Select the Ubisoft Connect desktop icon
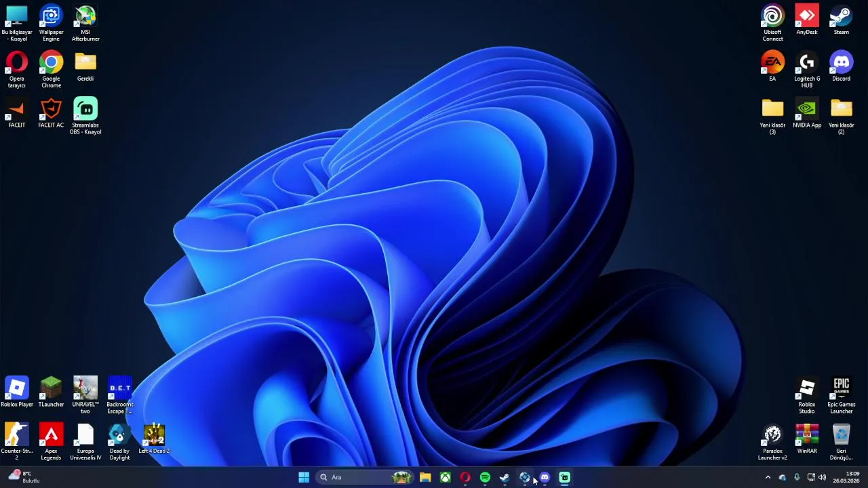This screenshot has height=488, width=868. pos(772,23)
